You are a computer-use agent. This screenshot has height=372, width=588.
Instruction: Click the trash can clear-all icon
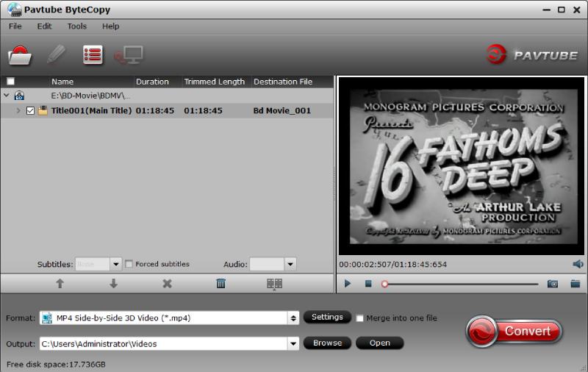pos(221,284)
